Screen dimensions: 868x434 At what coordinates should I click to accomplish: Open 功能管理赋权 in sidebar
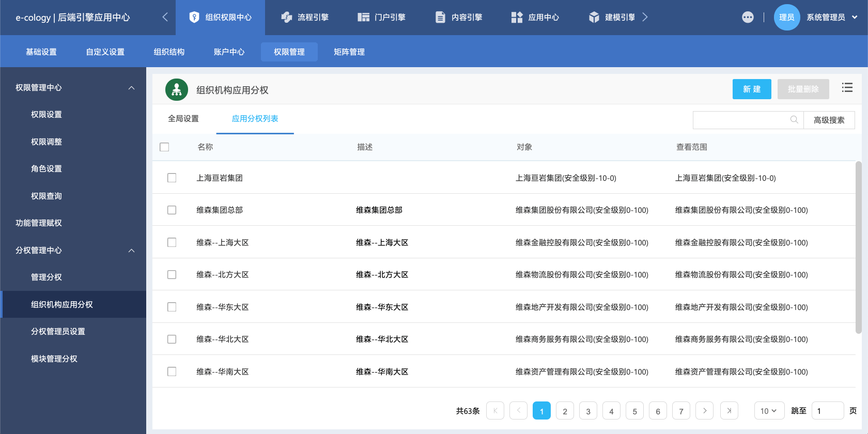click(x=39, y=223)
